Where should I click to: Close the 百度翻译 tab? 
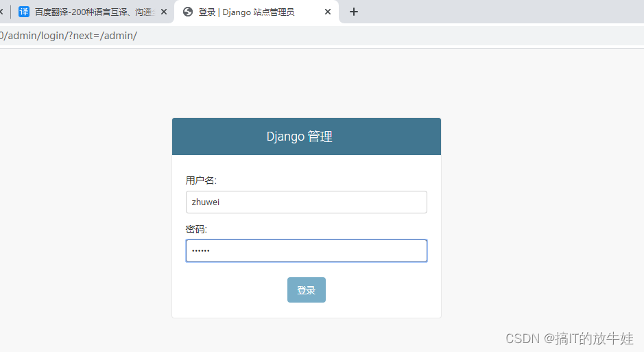point(164,12)
